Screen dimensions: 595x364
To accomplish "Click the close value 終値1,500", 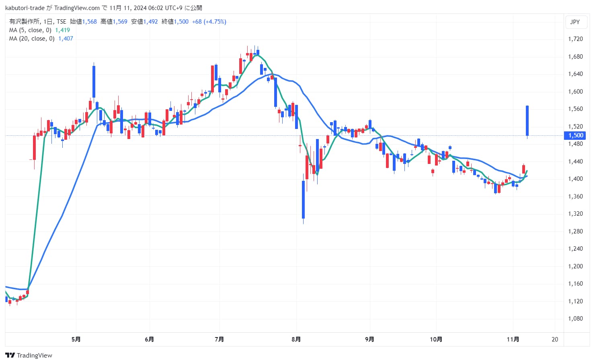I will 175,22.
